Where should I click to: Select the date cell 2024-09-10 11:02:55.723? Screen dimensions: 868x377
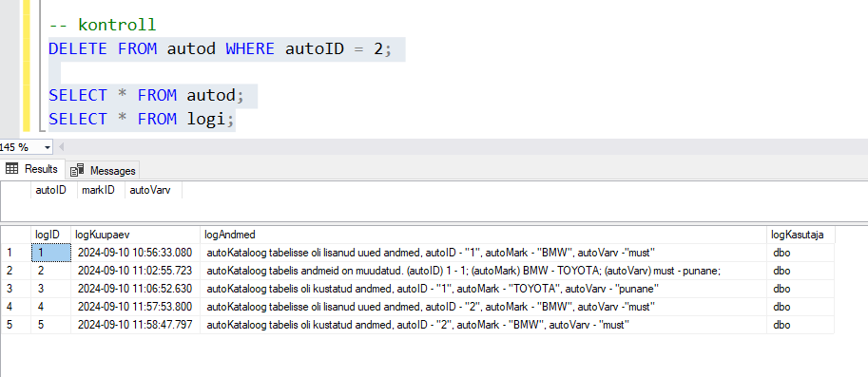(x=136, y=271)
